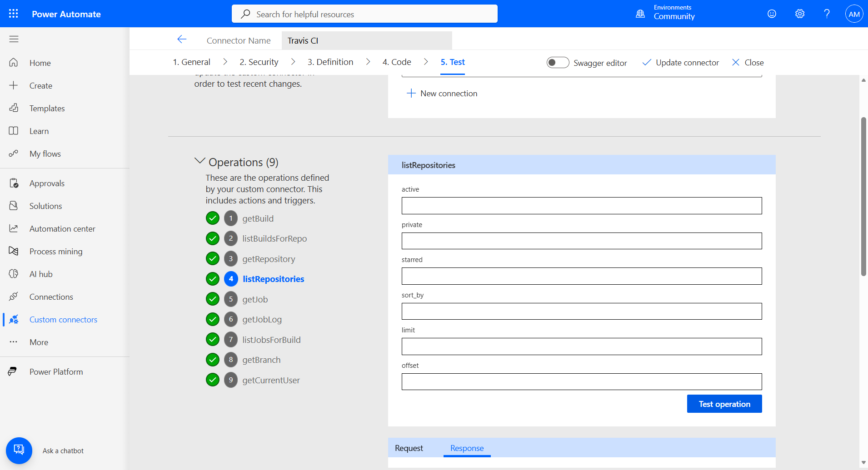
Task: Click the My flows icon
Action: 14,153
